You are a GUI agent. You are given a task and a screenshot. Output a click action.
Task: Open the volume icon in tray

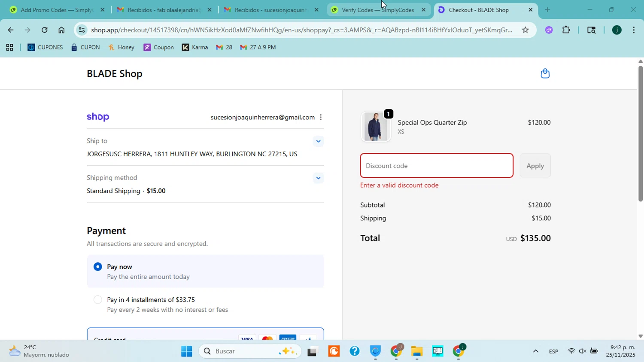pos(583,351)
